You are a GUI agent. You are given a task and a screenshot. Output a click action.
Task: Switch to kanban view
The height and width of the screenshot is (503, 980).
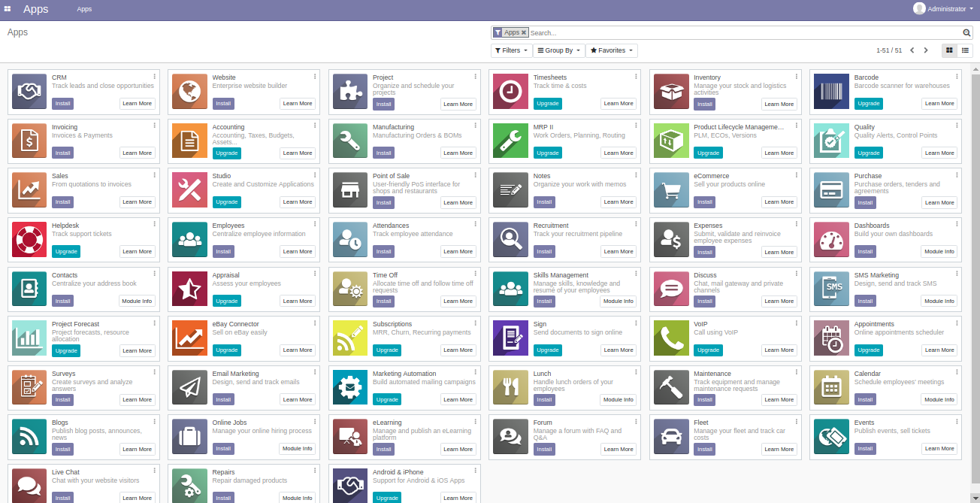tap(949, 50)
